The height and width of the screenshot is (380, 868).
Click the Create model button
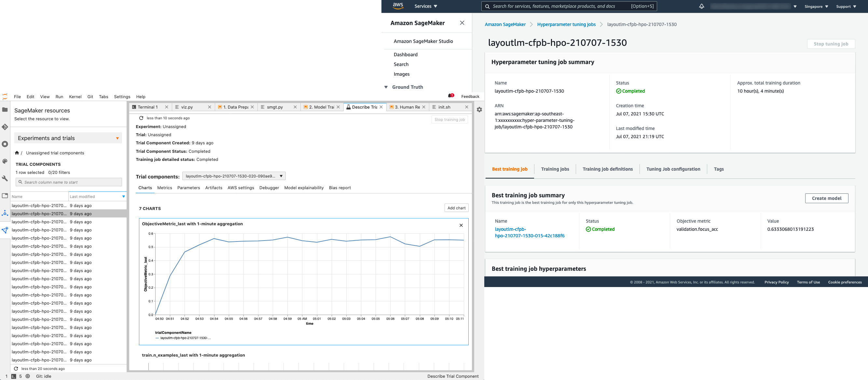point(826,198)
